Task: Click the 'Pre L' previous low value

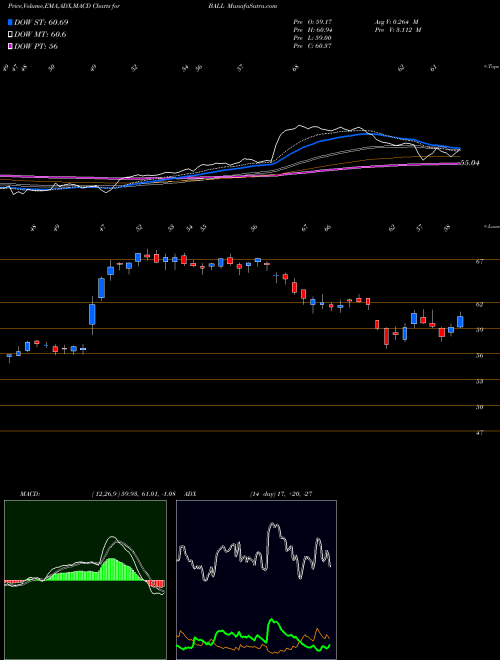Action: coord(313,37)
